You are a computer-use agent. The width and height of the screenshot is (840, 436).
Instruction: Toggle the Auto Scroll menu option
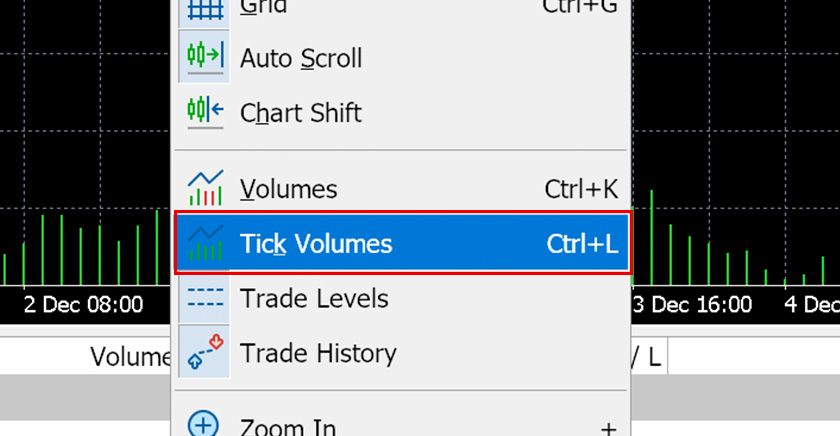pyautogui.click(x=301, y=58)
